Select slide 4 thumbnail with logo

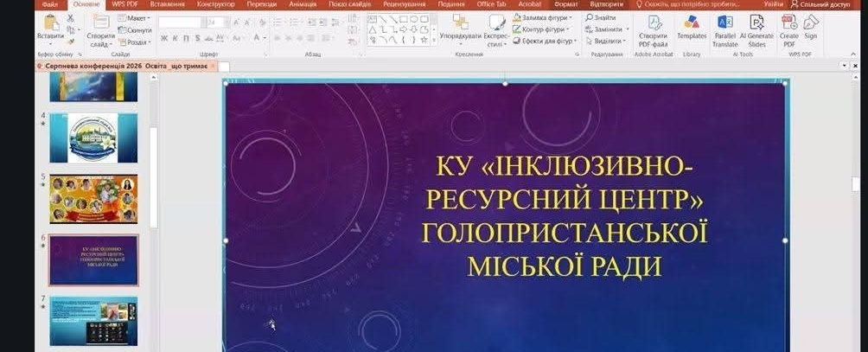point(93,138)
